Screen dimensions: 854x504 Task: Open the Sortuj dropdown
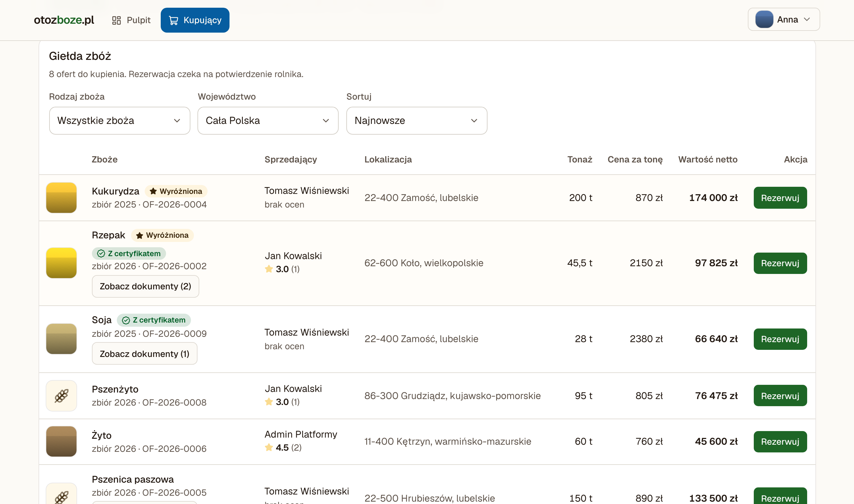pos(417,121)
